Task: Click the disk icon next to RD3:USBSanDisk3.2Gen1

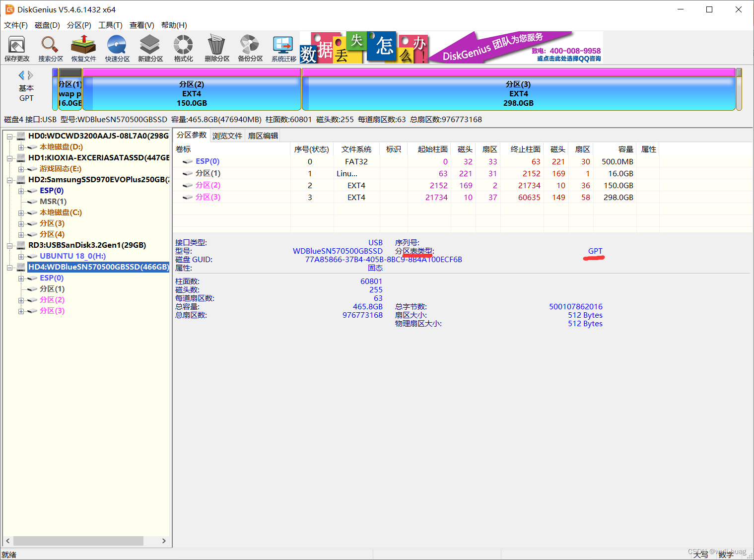Action: (21, 245)
